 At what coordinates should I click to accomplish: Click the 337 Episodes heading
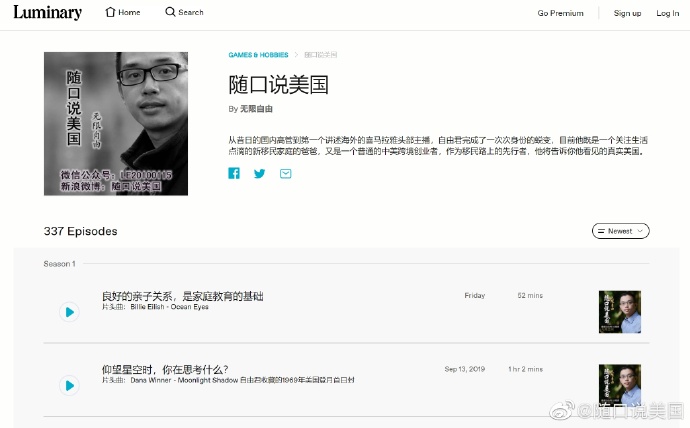[81, 231]
